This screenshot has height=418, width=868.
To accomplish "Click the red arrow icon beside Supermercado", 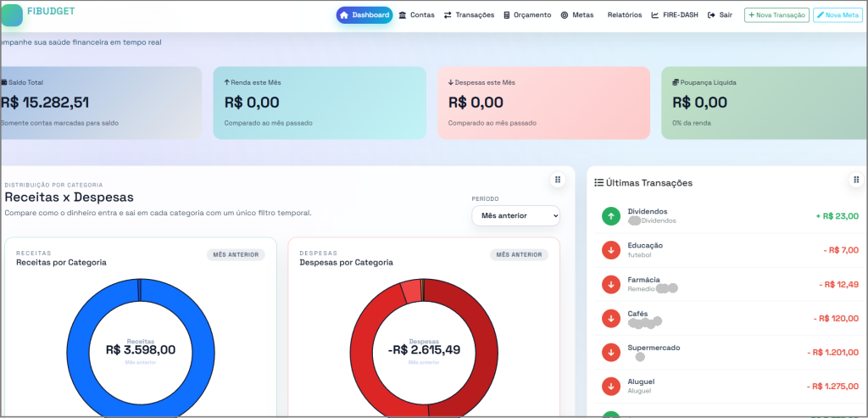I will (610, 352).
